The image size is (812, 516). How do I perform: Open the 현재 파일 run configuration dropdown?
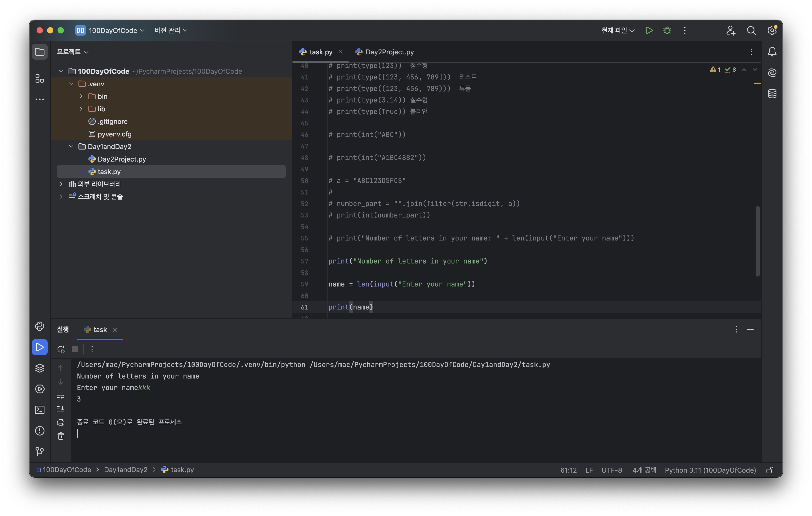[618, 30]
